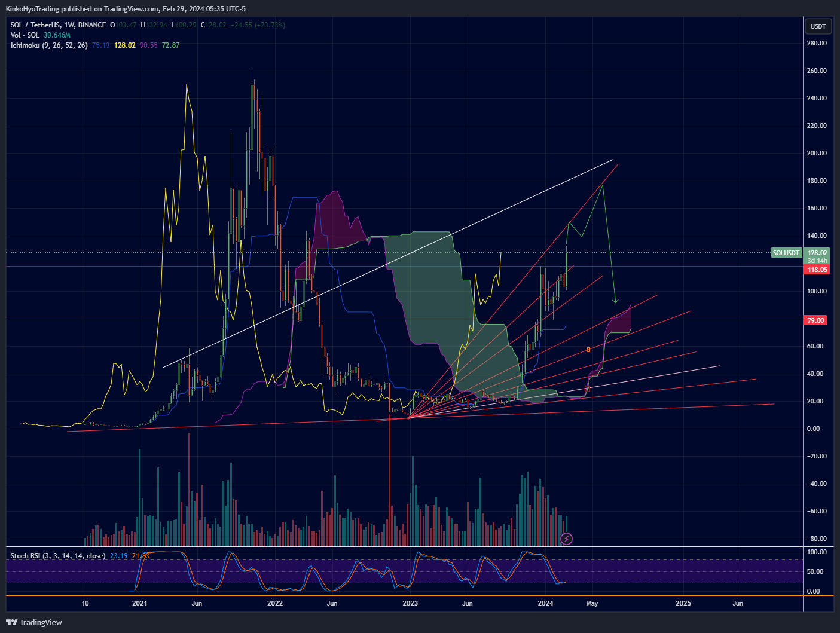Click the Ichimoku yellow value 128.02
Image resolution: width=840 pixels, height=633 pixels.
click(124, 45)
